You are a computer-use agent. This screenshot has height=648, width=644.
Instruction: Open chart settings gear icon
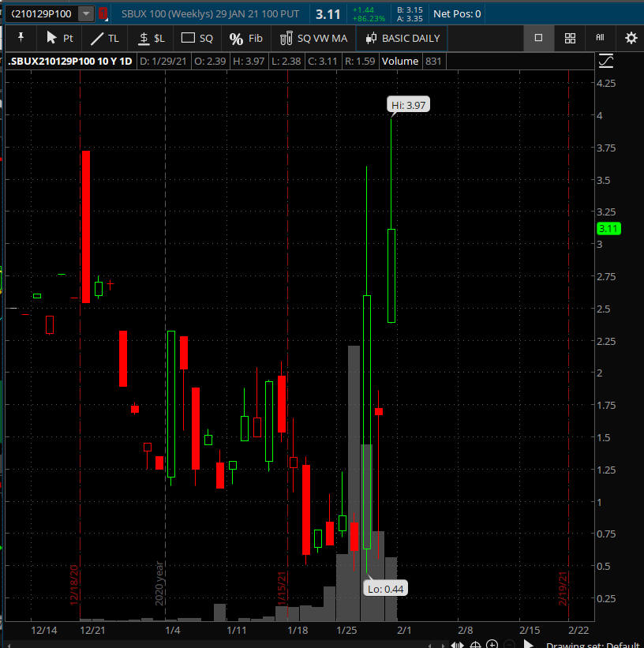coord(631,39)
